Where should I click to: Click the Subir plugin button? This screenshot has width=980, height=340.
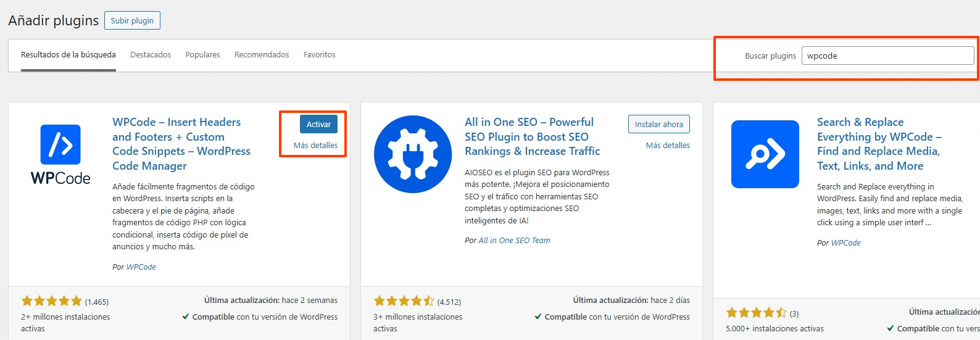pos(132,20)
